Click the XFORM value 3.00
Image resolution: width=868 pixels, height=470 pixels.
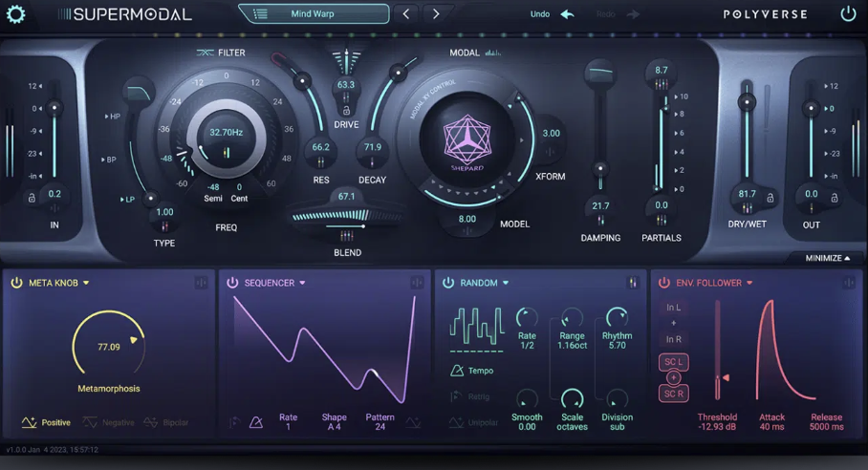(x=551, y=133)
